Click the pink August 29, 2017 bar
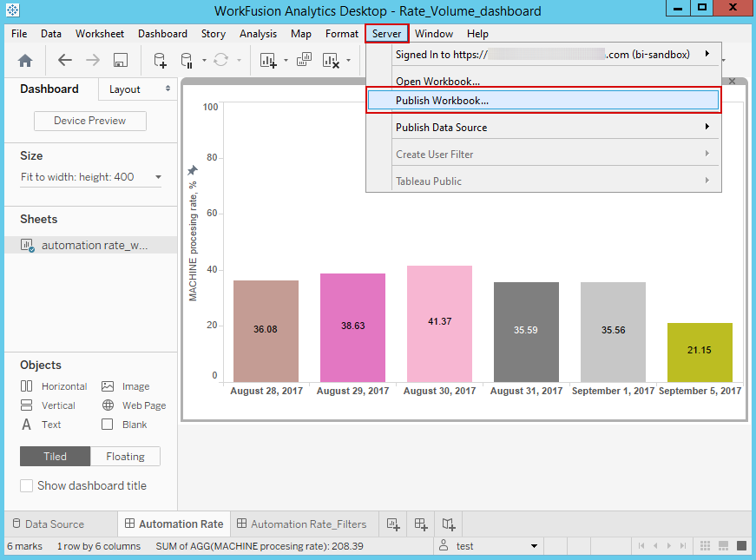The height and width of the screenshot is (560, 756). 352,327
